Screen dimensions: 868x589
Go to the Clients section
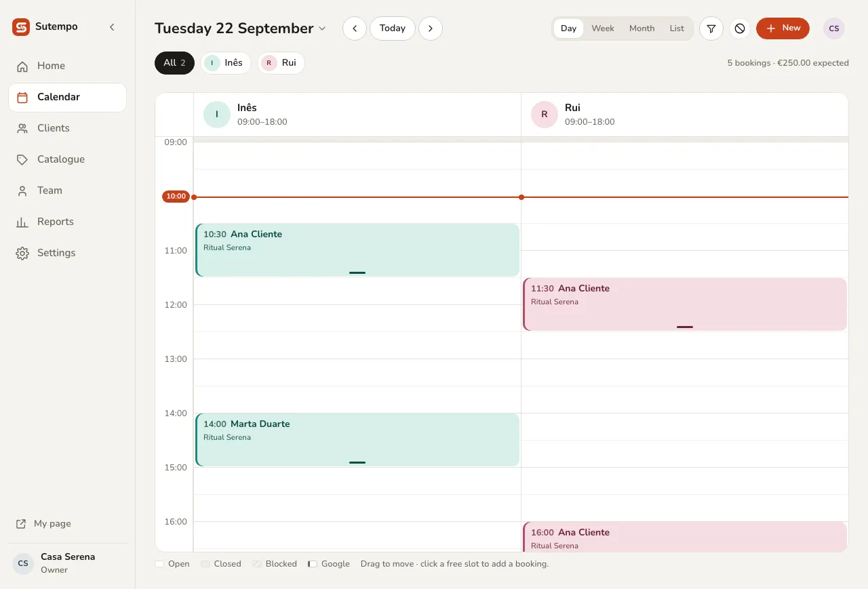[67, 128]
